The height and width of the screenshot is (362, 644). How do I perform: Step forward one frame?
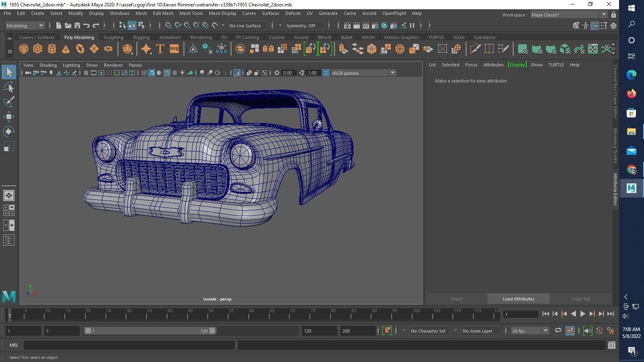601,314
